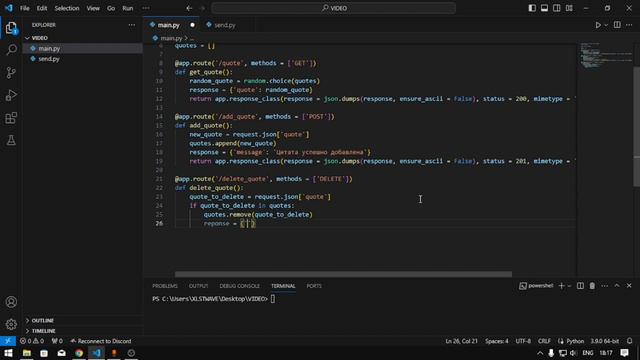Click main.py in breadcrumb

click(x=171, y=38)
